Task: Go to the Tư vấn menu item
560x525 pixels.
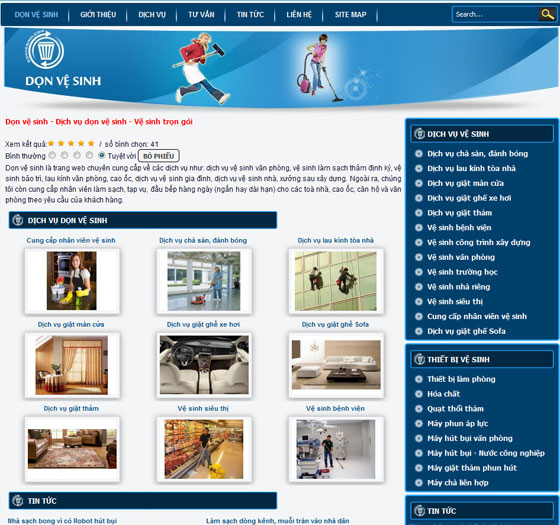Action: click(x=201, y=15)
